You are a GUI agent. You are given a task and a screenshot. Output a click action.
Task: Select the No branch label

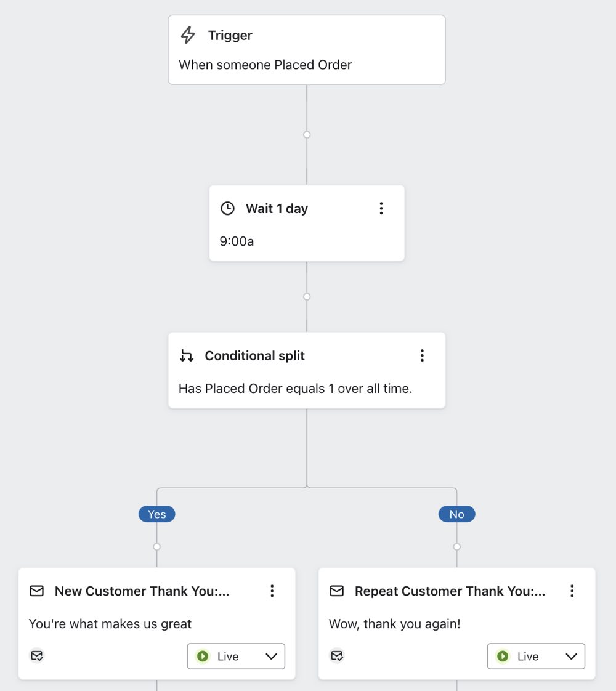point(456,514)
